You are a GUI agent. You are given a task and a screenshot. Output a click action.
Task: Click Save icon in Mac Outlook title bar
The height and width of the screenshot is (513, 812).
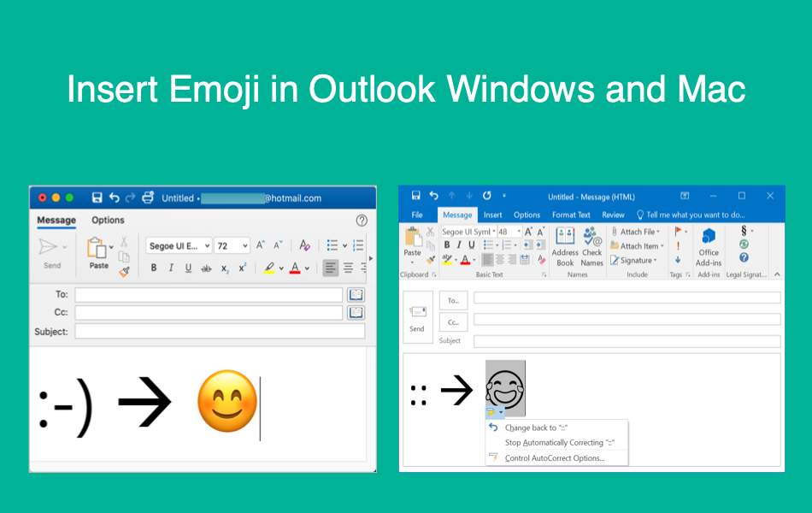tap(97, 198)
